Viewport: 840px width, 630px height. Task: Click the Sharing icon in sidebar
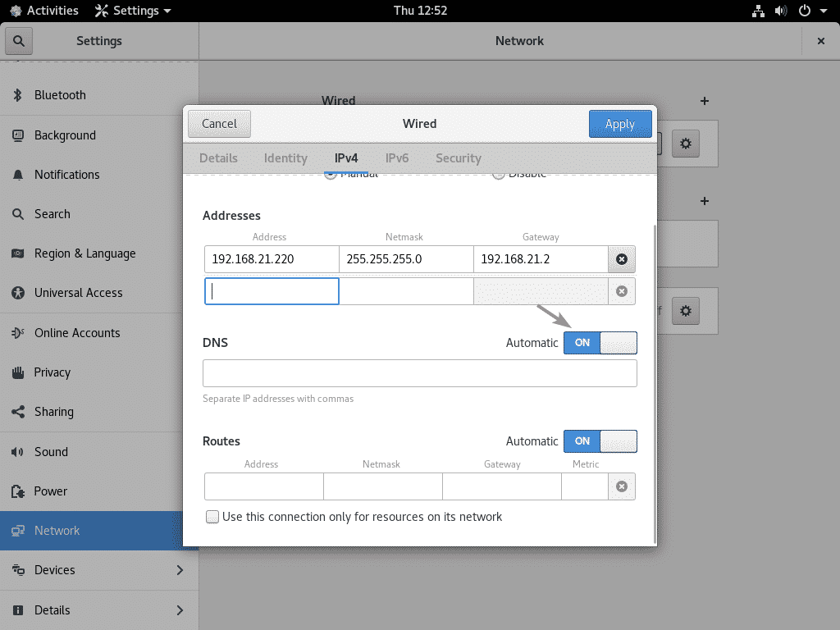click(17, 412)
